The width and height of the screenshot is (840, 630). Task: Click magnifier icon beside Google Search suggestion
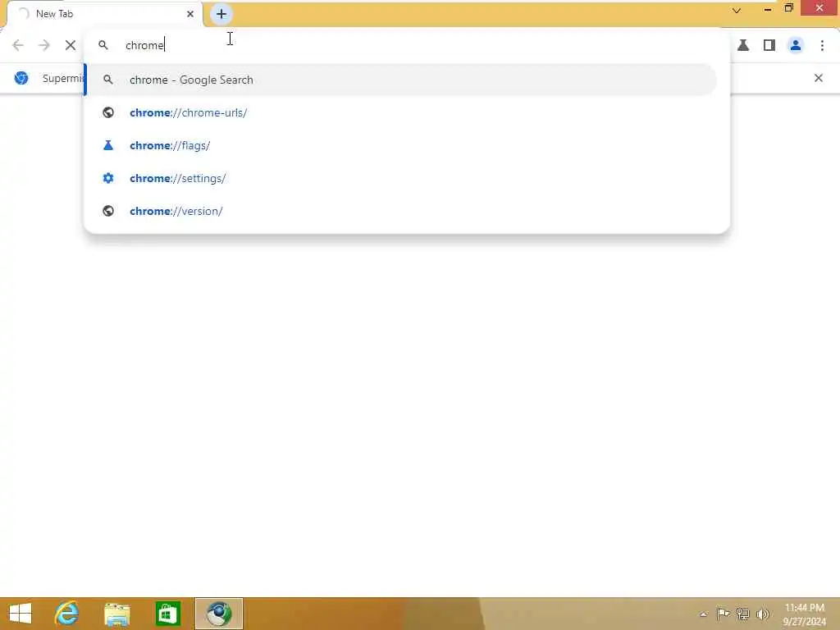pyautogui.click(x=108, y=80)
